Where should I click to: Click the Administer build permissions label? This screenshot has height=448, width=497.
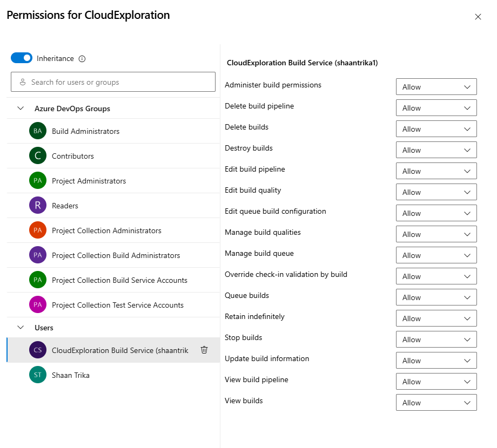273,85
